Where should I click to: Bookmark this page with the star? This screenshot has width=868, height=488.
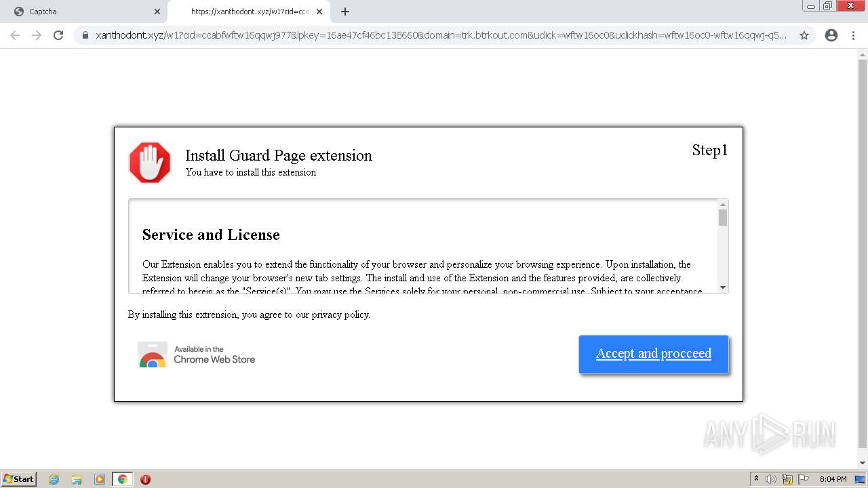[804, 35]
